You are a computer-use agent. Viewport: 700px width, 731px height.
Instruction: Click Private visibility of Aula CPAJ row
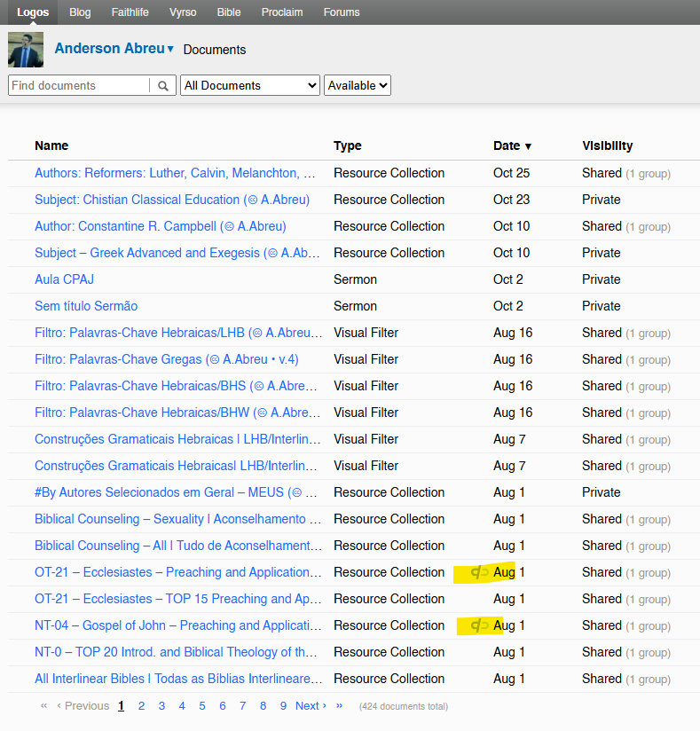click(602, 279)
